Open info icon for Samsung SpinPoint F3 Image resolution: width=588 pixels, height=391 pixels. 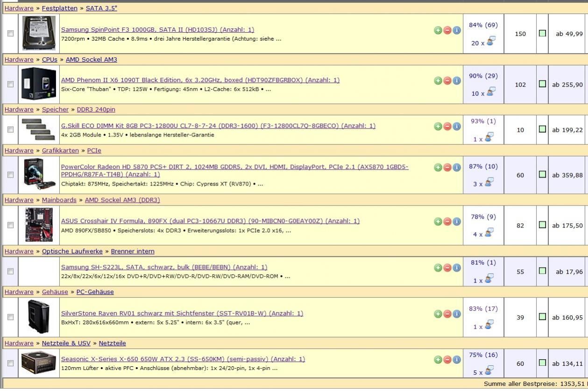(x=457, y=30)
